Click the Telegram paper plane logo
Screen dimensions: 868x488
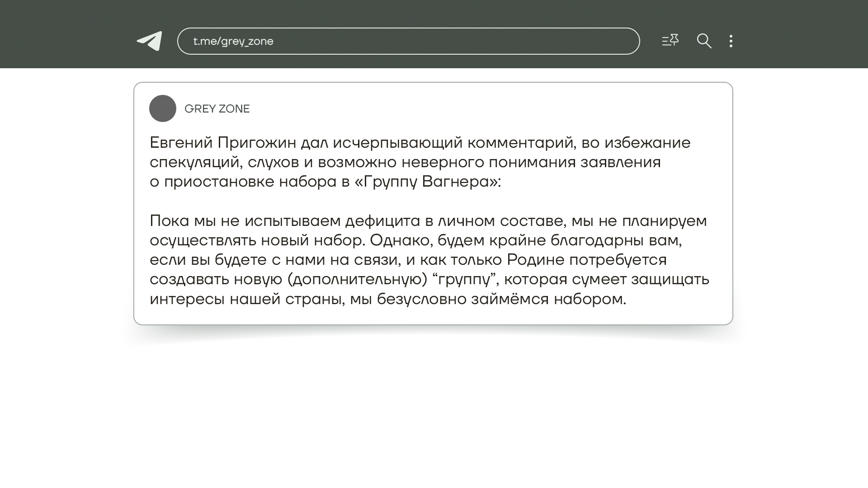click(150, 41)
